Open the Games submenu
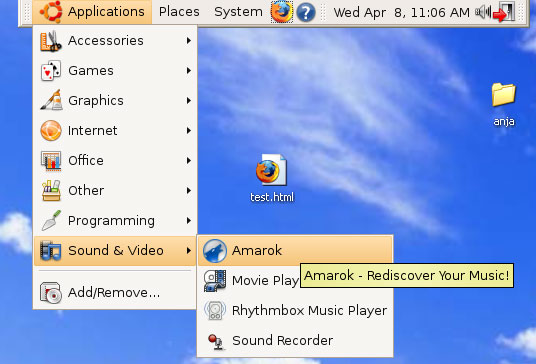536x364 pixels. pos(115,71)
